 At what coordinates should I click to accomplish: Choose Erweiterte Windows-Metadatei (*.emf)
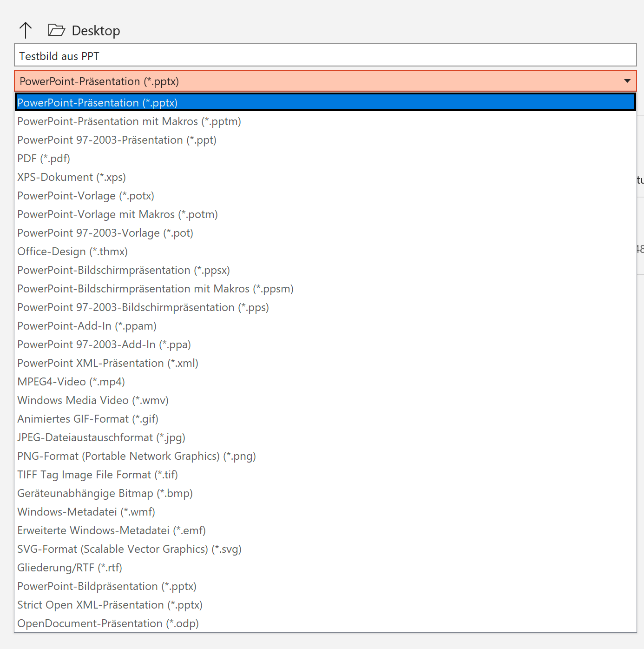[325, 530]
